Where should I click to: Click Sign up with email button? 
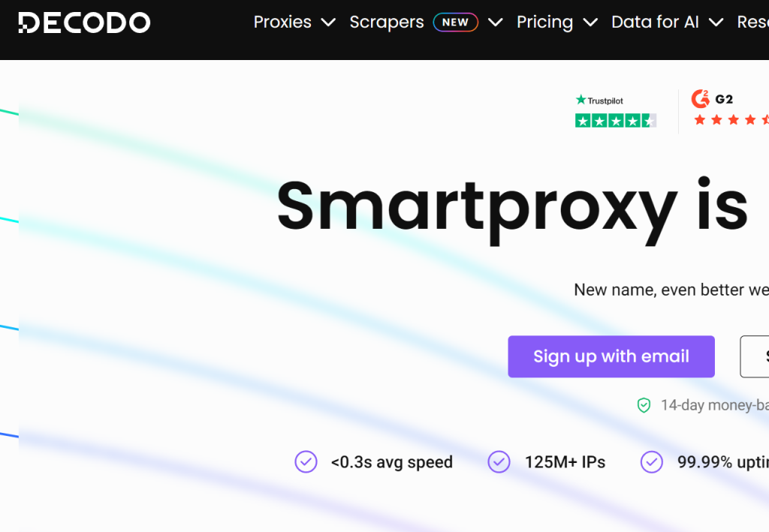tap(611, 356)
